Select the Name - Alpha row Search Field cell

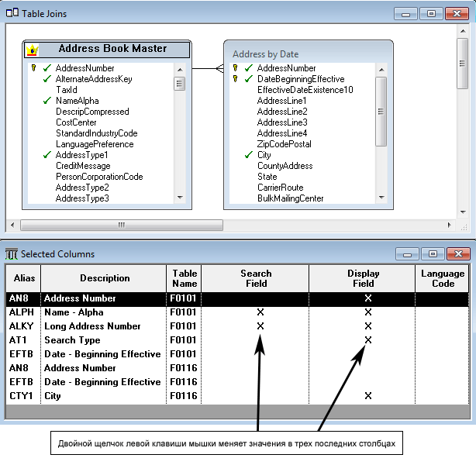(260, 312)
